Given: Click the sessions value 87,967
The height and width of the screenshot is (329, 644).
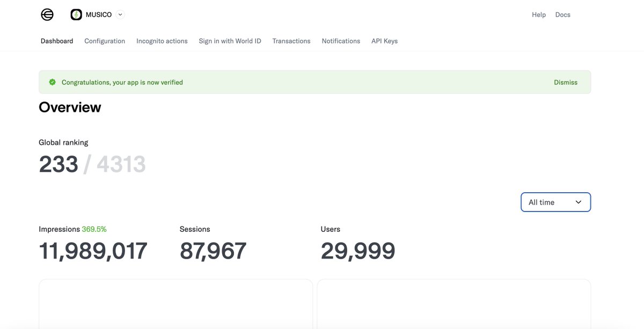Looking at the screenshot, I should 213,251.
